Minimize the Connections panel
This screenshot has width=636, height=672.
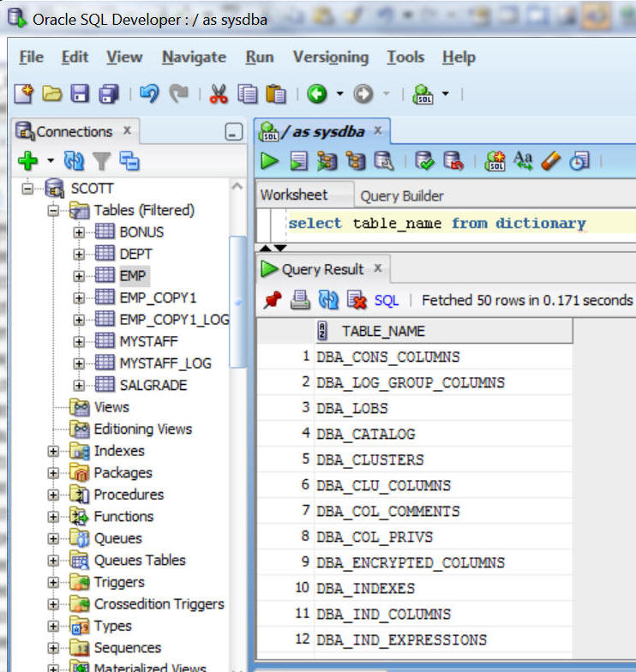tap(234, 132)
